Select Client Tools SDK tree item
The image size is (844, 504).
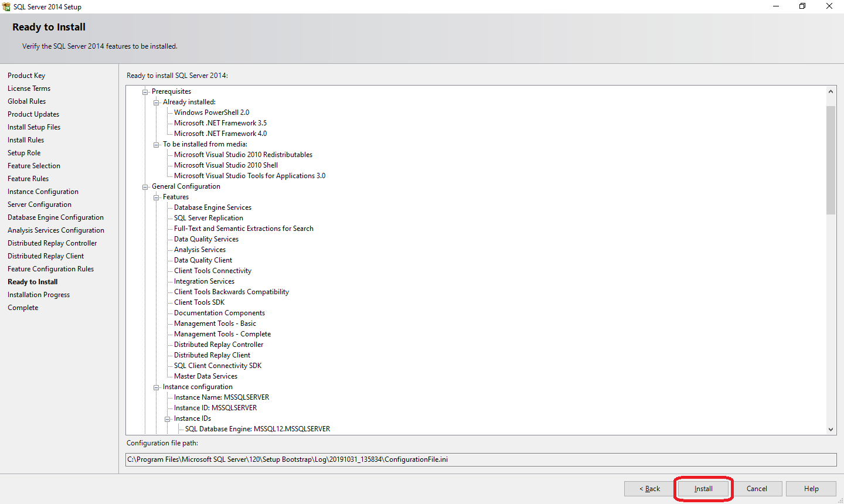point(199,302)
